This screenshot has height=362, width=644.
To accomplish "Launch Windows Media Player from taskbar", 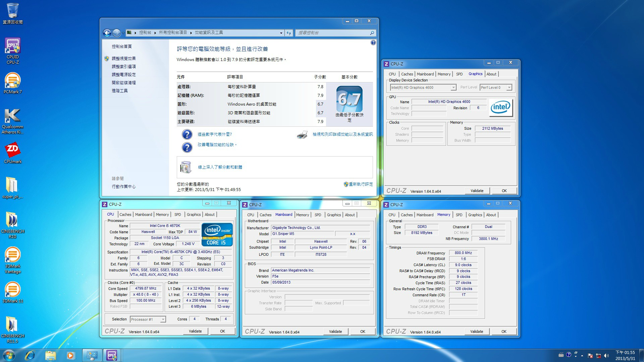I will point(70,355).
